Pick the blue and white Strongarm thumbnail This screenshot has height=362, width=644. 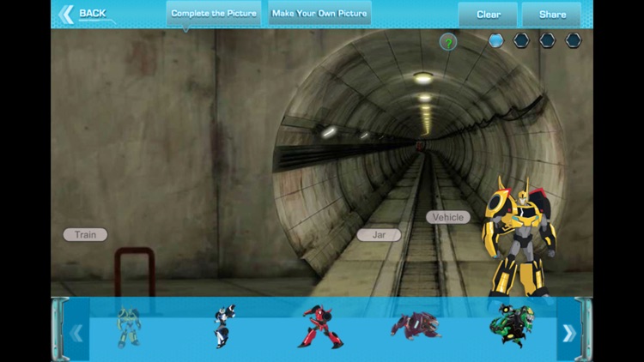224,326
